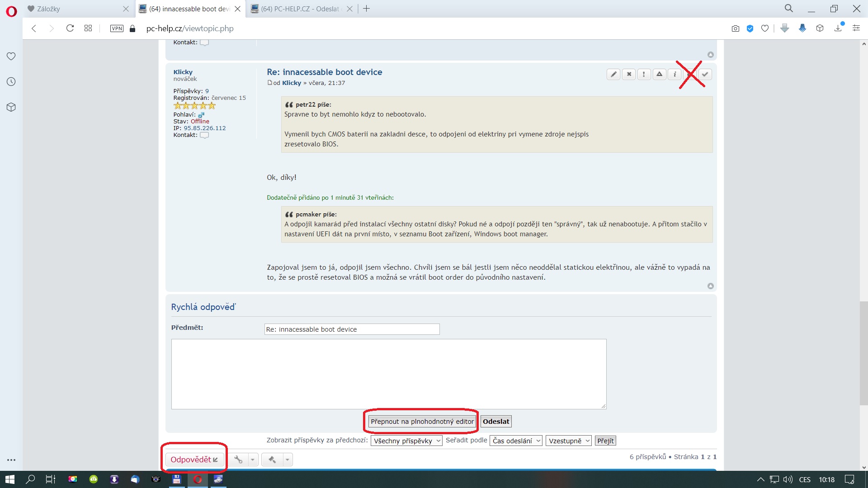Image resolution: width=868 pixels, height=488 pixels.
Task: Click the Odeslat submit button
Action: pyautogui.click(x=496, y=422)
